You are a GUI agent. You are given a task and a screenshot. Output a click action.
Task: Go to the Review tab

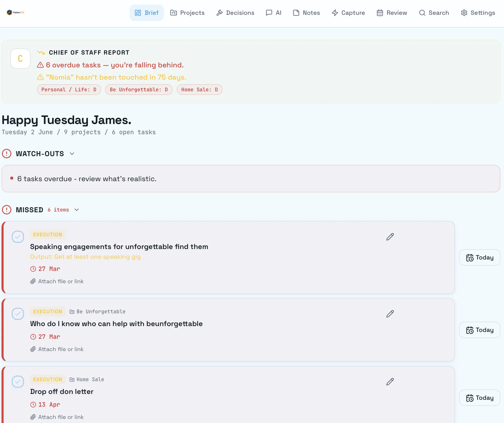coord(392,13)
